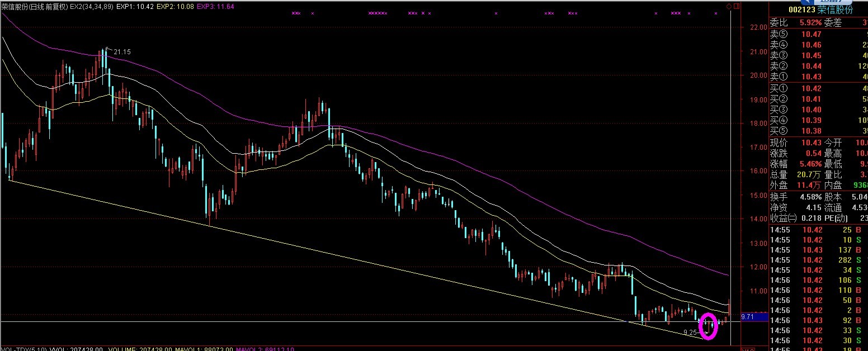Click the 22.00 price axis label
The width and height of the screenshot is (868, 351).
759,27
